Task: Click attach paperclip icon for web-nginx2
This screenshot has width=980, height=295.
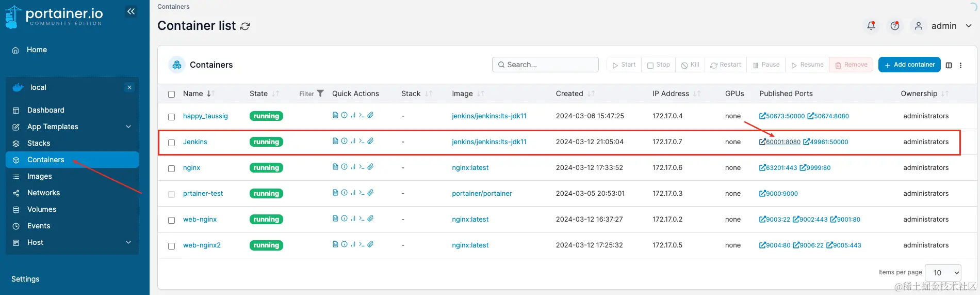Action: 370,244
